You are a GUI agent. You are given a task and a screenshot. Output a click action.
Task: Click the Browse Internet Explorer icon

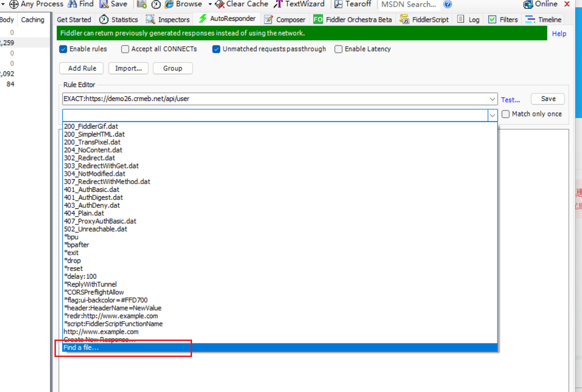click(x=169, y=4)
